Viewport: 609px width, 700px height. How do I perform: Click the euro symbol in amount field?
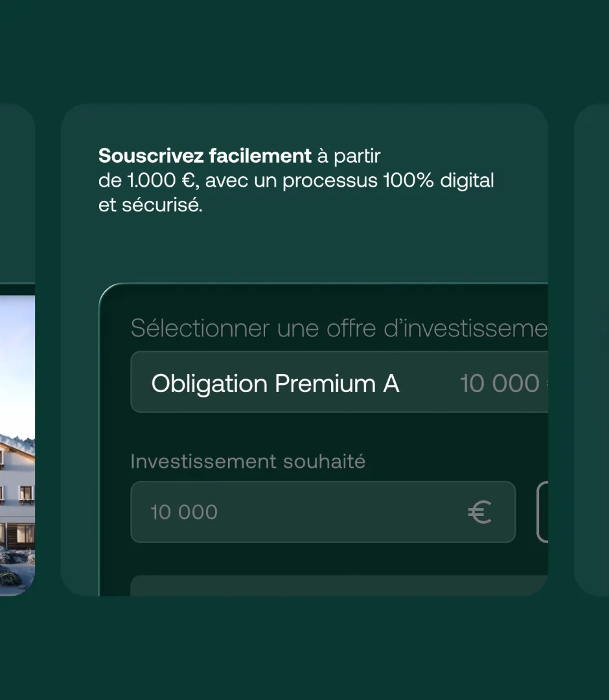[479, 512]
